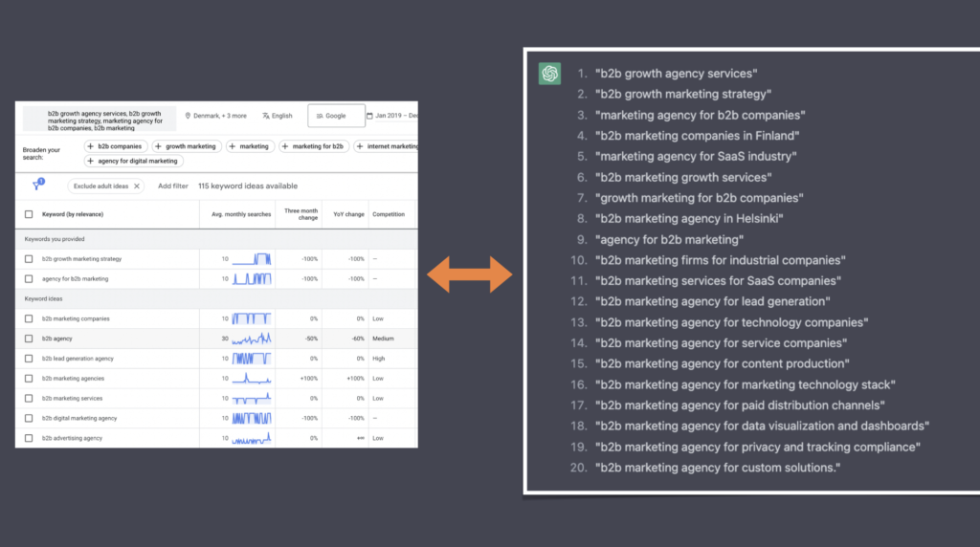Add the internet marketing suggestion chip

(388, 146)
